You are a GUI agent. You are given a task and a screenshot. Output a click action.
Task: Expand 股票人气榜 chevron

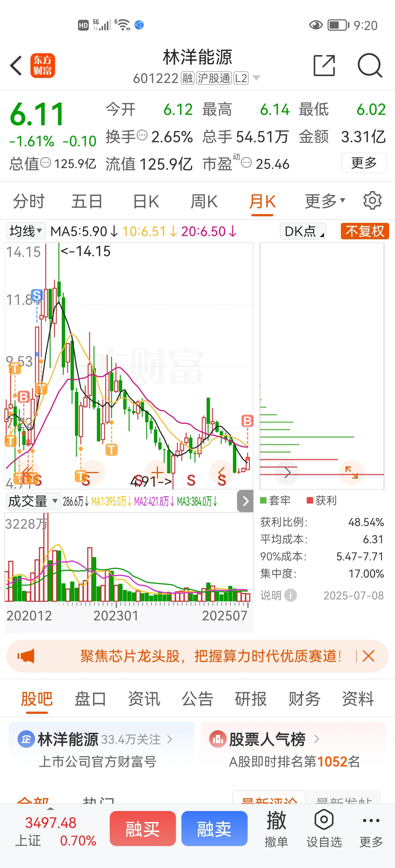317,739
